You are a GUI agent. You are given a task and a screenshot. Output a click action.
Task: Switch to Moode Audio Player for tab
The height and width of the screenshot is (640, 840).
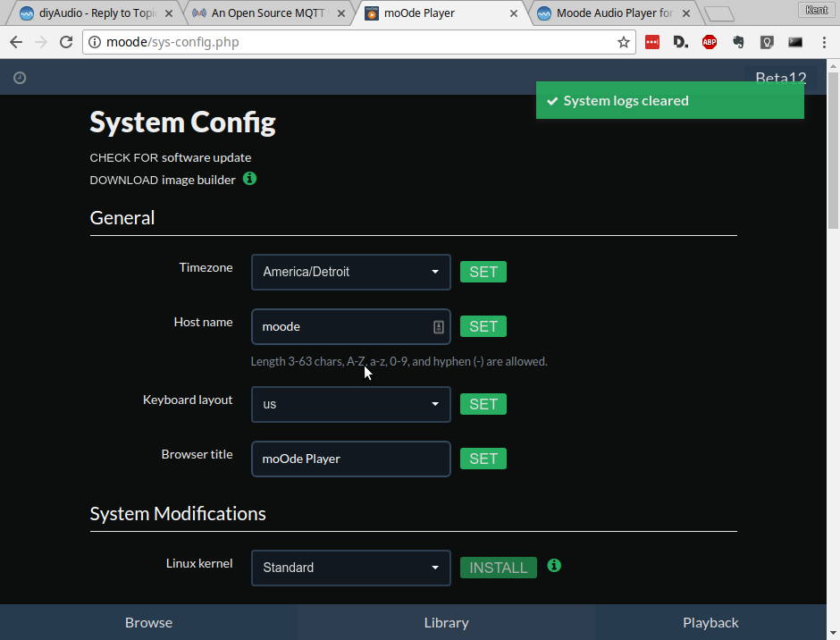click(613, 13)
